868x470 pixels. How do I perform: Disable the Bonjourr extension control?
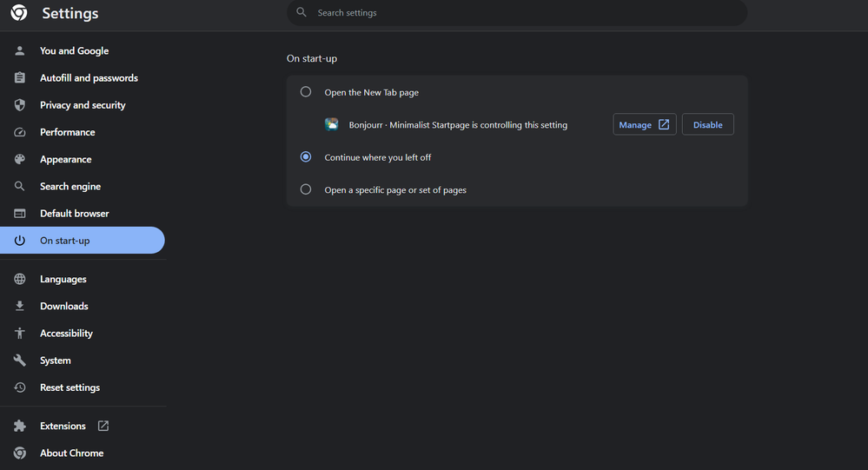click(x=707, y=124)
